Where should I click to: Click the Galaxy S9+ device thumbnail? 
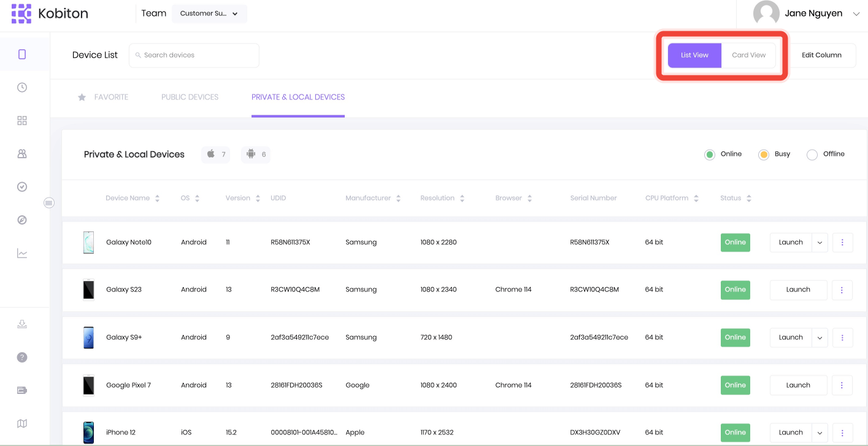click(89, 337)
